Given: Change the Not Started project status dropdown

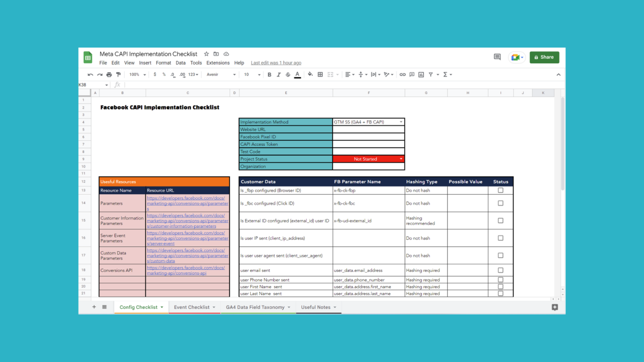Looking at the screenshot, I should point(401,159).
